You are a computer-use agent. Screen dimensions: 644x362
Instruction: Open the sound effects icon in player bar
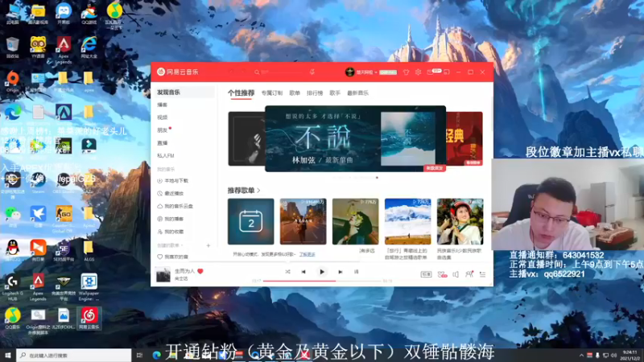[x=442, y=274]
